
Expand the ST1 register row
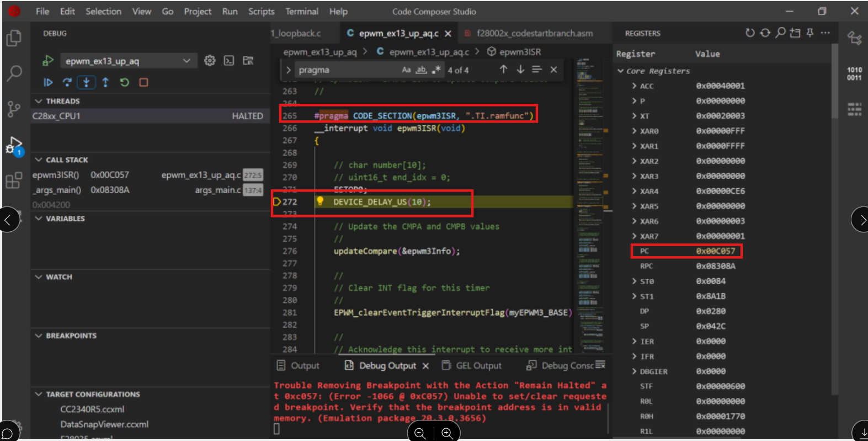point(635,296)
